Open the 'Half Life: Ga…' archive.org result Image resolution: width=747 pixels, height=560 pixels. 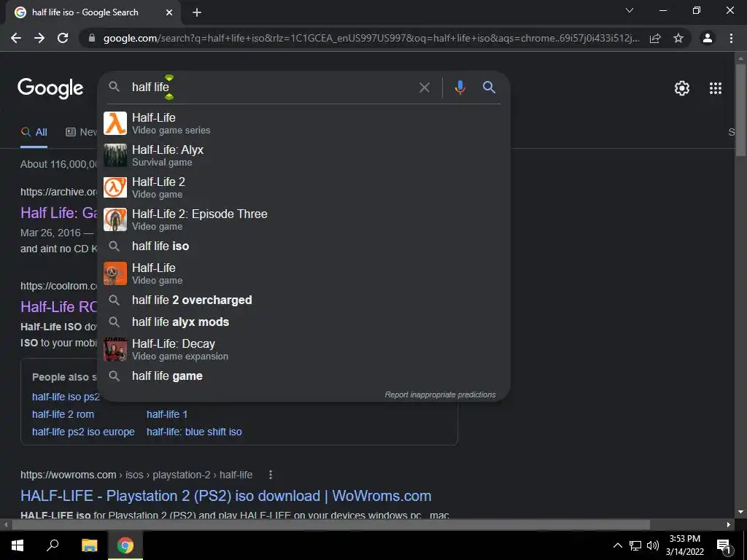[x=59, y=213]
